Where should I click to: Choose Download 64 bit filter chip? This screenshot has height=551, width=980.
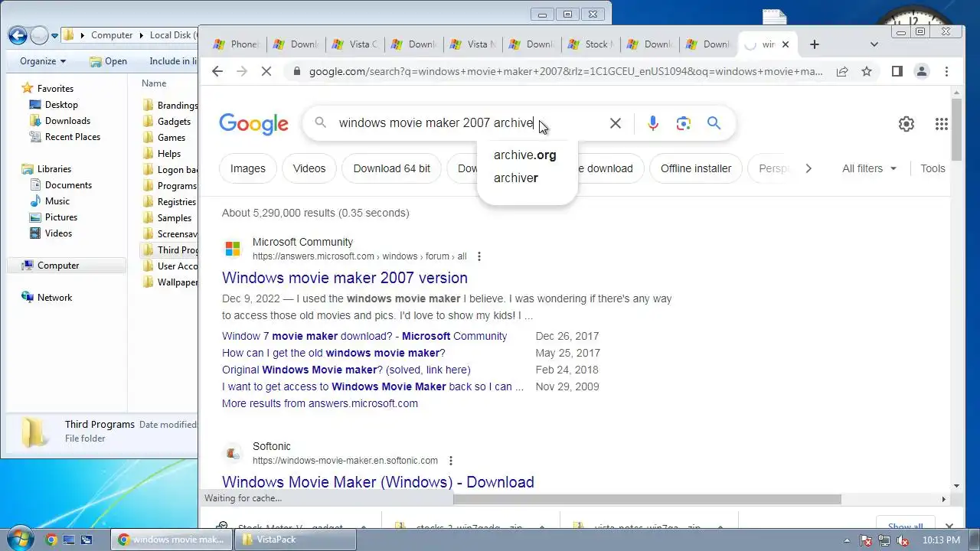coord(392,168)
